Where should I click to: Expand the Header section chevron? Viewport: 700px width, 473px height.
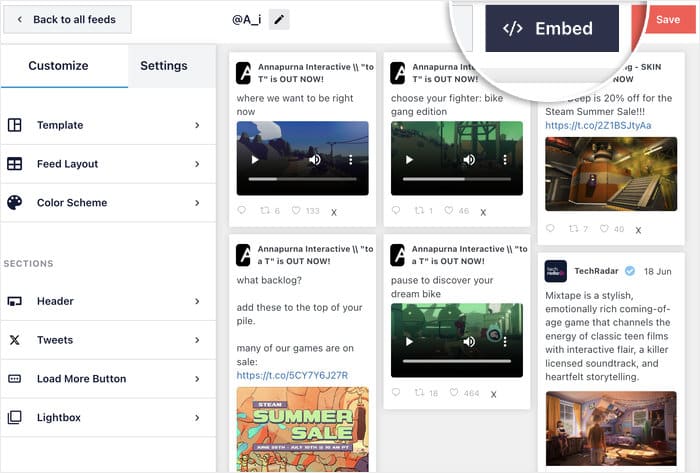tap(197, 302)
